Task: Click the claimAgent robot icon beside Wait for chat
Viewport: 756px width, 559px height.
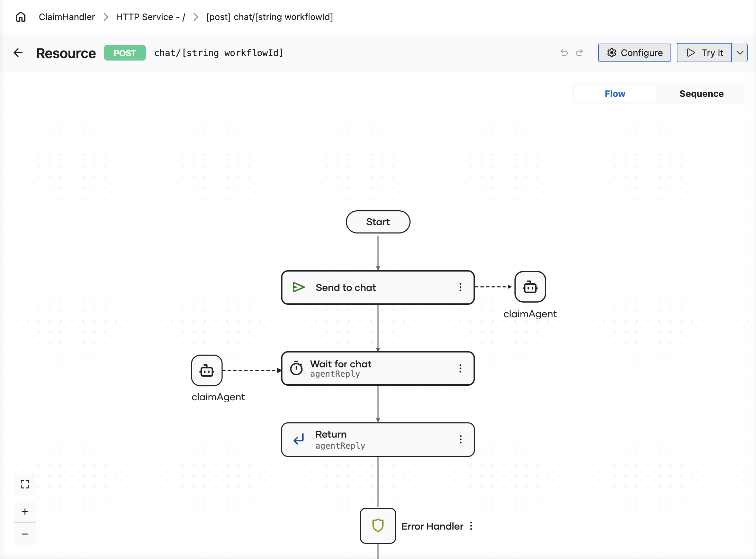Action: (x=207, y=370)
